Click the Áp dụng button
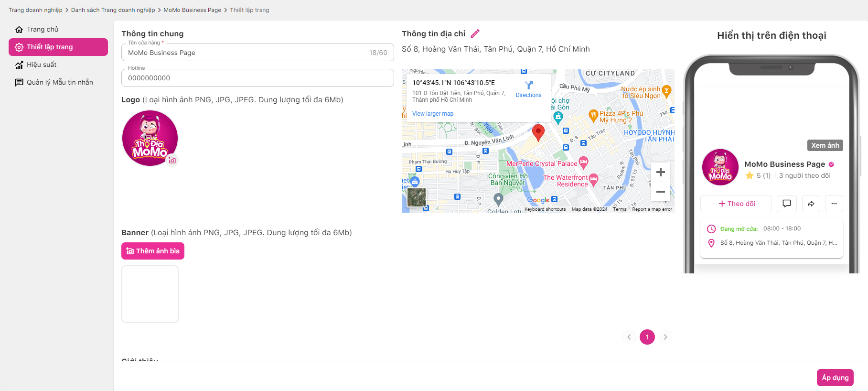 coord(835,378)
